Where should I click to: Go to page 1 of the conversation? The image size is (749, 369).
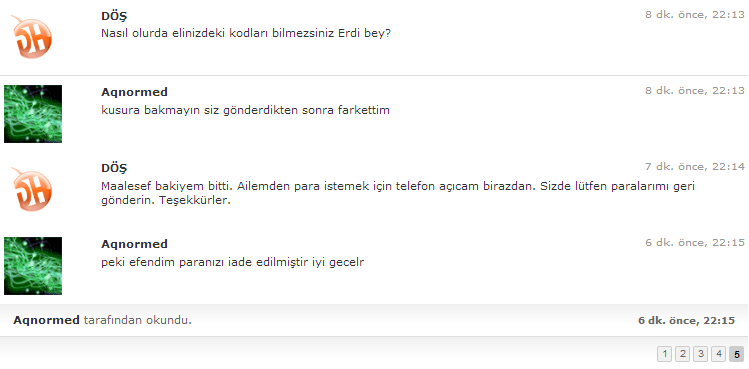click(664, 354)
